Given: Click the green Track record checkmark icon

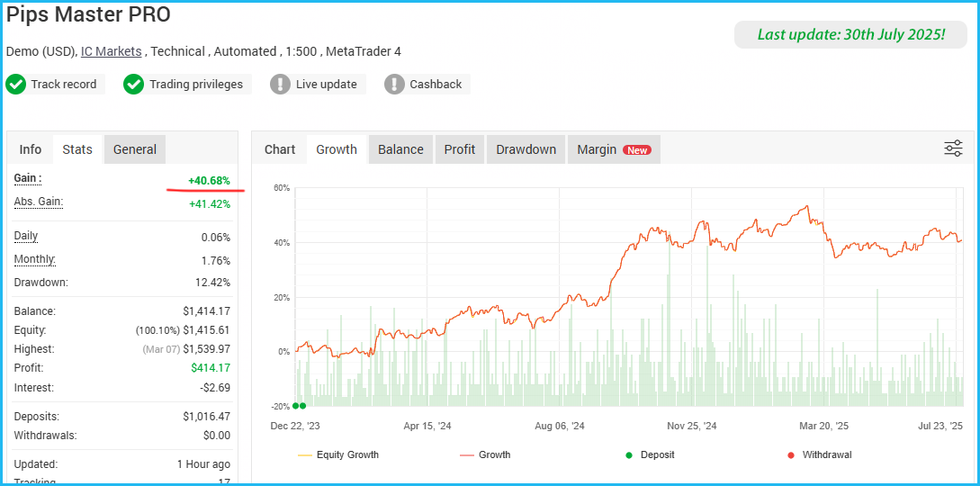Looking at the screenshot, I should [x=15, y=85].
